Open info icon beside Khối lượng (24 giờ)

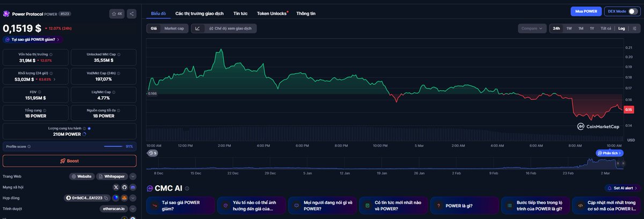(52, 73)
